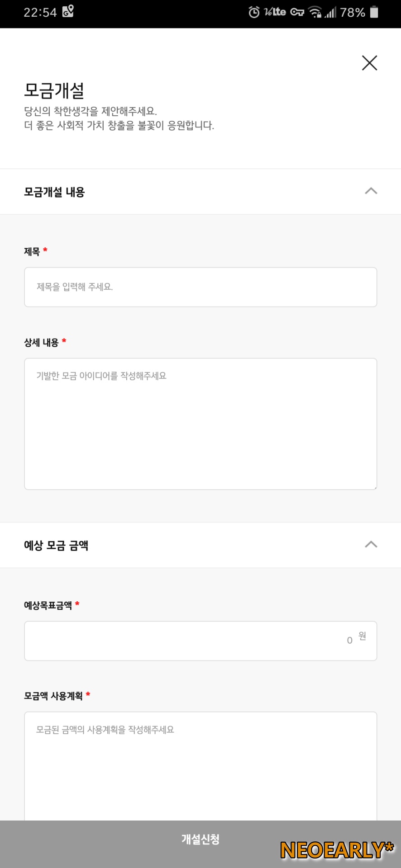Tap the Wi-Fi status bar icon
This screenshot has width=401, height=868.
(315, 12)
